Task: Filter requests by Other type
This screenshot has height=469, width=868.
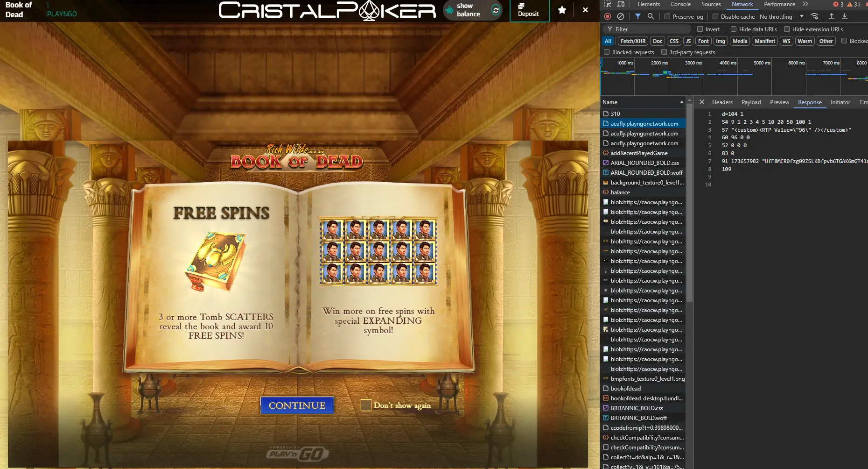Action: click(x=826, y=41)
